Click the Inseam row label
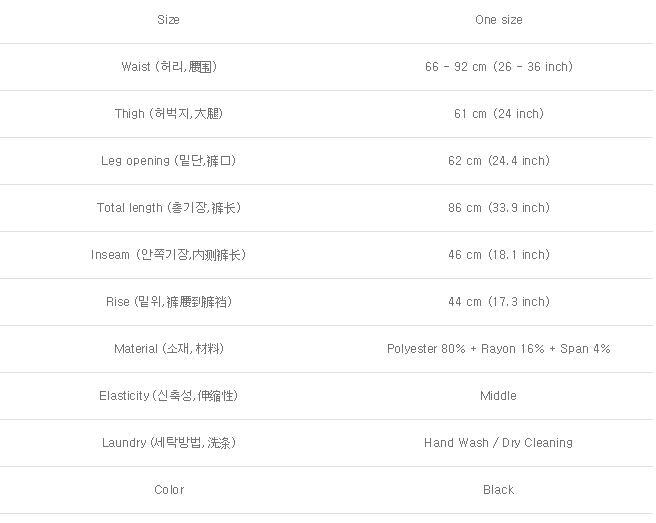Viewport: 656px width, 523px height. (168, 255)
